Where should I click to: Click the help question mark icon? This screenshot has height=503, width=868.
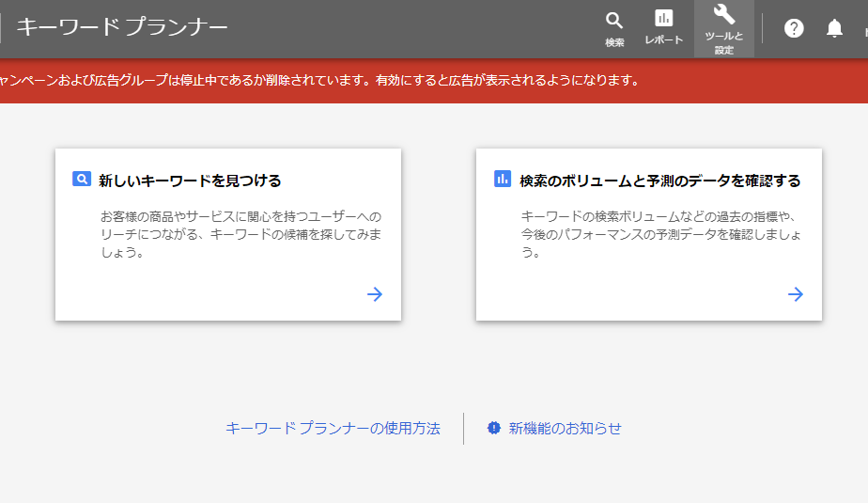(x=794, y=28)
